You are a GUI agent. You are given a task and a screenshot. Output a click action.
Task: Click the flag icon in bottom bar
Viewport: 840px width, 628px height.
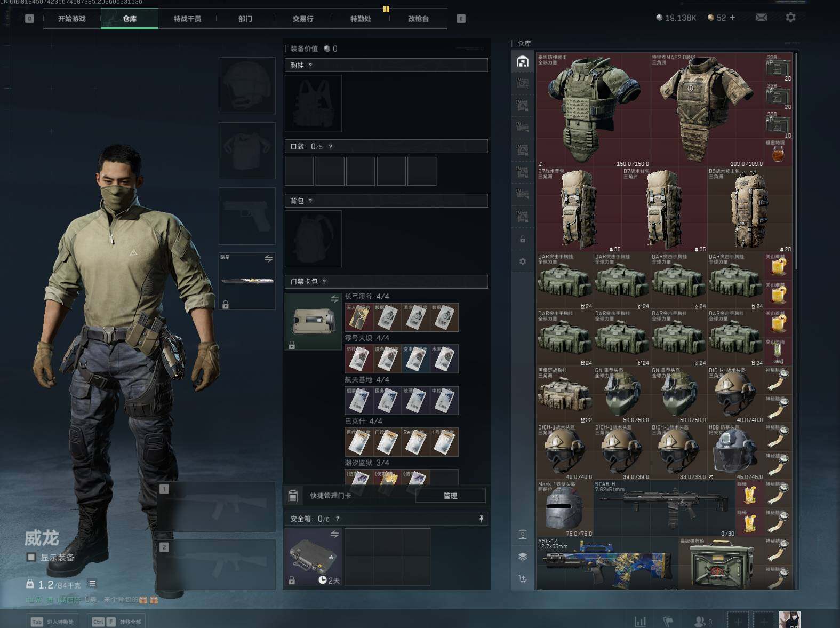tap(668, 622)
